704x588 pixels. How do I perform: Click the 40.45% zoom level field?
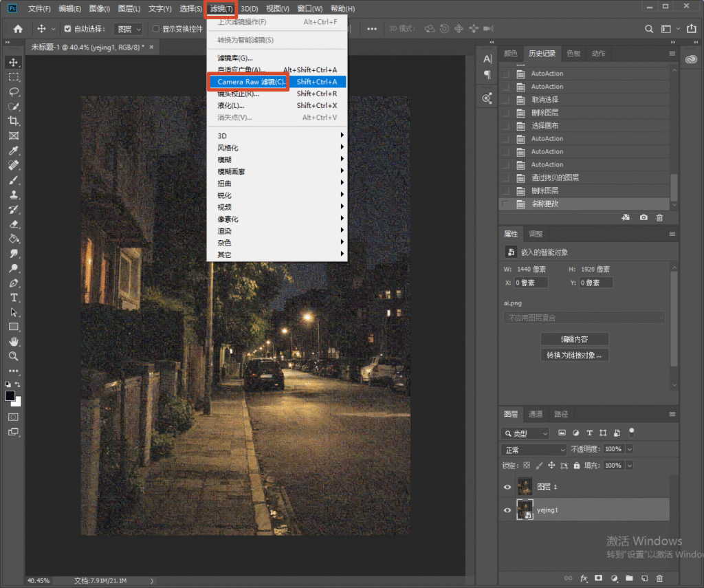pyautogui.click(x=38, y=581)
